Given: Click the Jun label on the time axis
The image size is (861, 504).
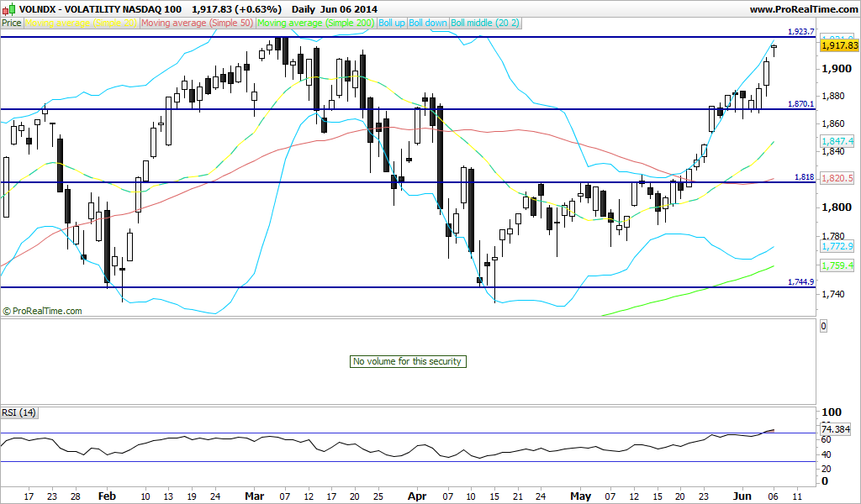Looking at the screenshot, I should [742, 496].
